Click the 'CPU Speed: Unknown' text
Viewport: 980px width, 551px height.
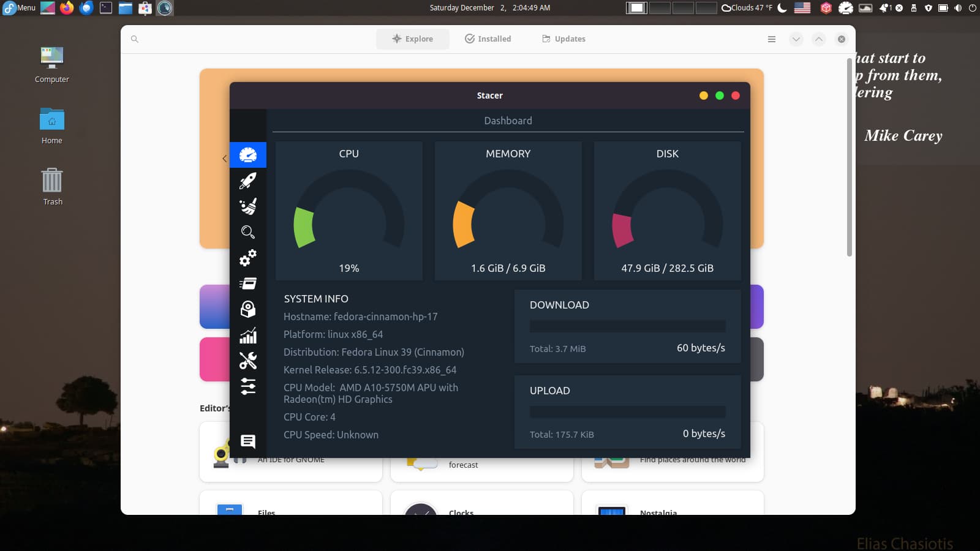point(331,435)
